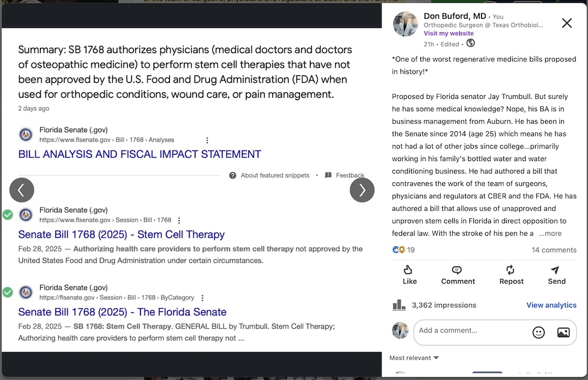This screenshot has width=588, height=380.
Task: Open View analytics for the post
Action: 552,305
